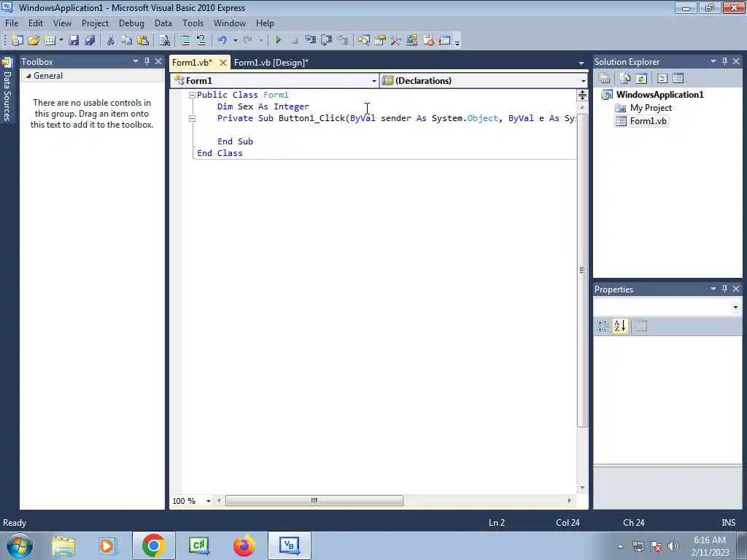Click Properties icon in Solution Explorer toolbar
747x560 pixels.
coord(604,78)
